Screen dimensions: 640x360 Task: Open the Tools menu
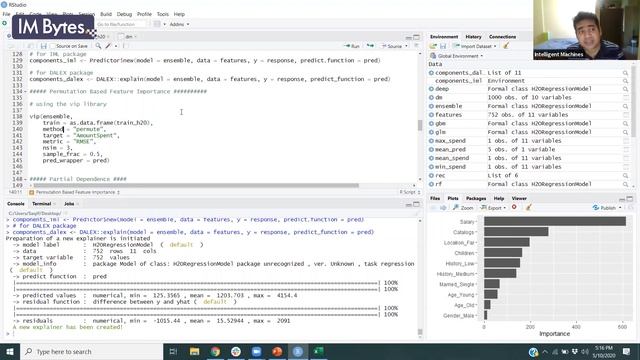pyautogui.click(x=162, y=14)
